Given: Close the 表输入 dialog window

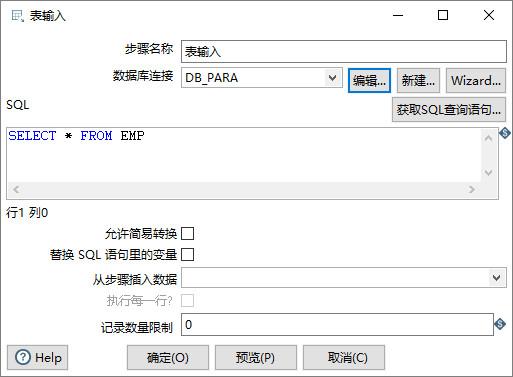Looking at the screenshot, I should point(489,15).
